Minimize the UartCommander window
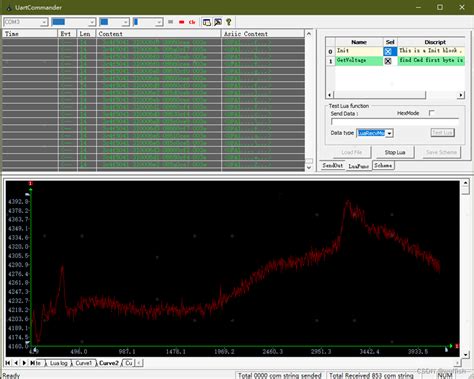The width and height of the screenshot is (474, 379). pos(418,7)
